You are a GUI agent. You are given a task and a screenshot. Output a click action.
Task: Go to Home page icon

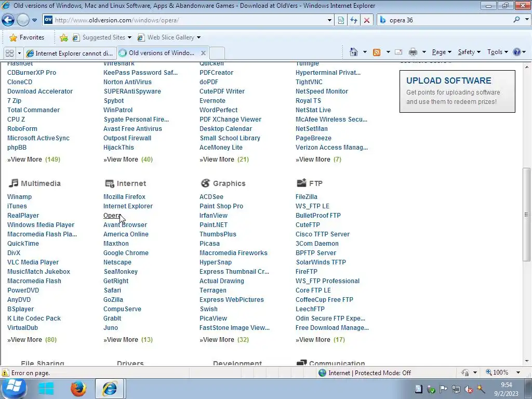coord(353,52)
